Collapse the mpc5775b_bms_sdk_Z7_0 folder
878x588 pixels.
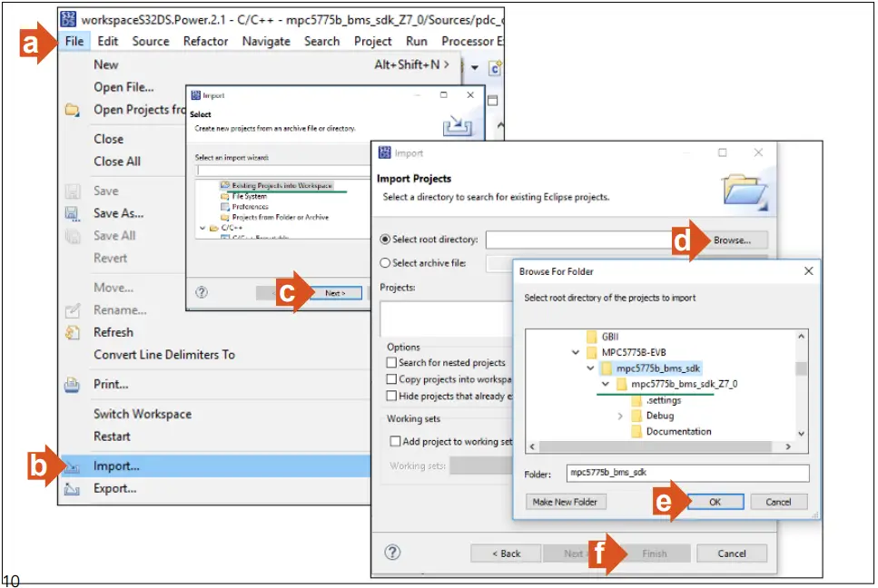click(x=606, y=385)
